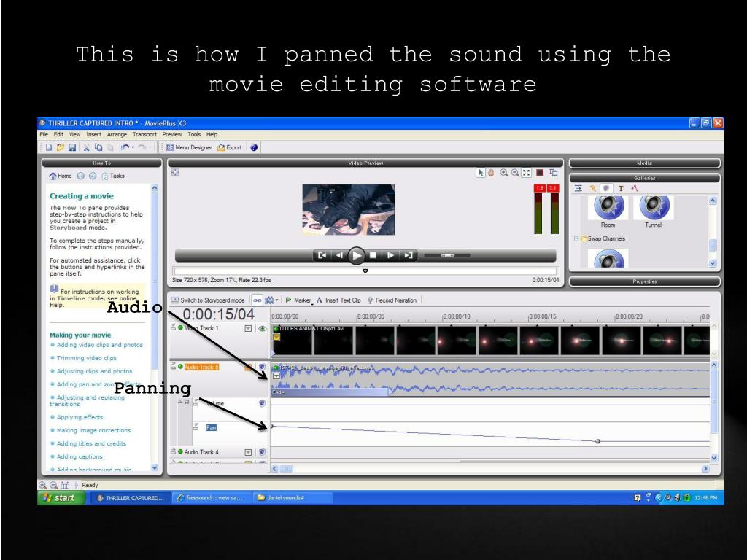Open the Undo history dropdown arrow

point(133,147)
